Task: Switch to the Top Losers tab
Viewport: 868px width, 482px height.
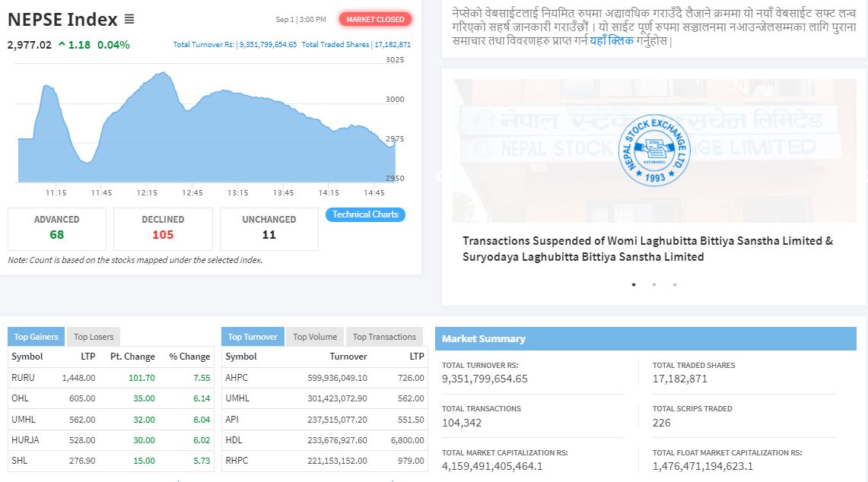Action: point(94,337)
